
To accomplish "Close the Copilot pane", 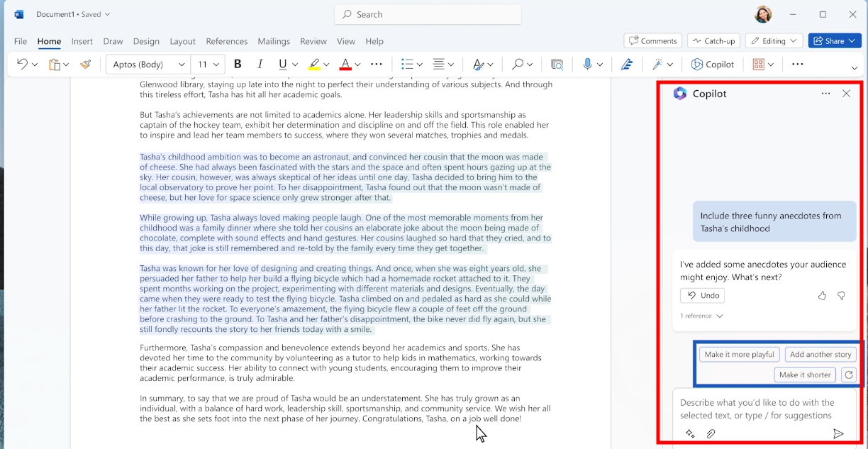I will point(846,94).
